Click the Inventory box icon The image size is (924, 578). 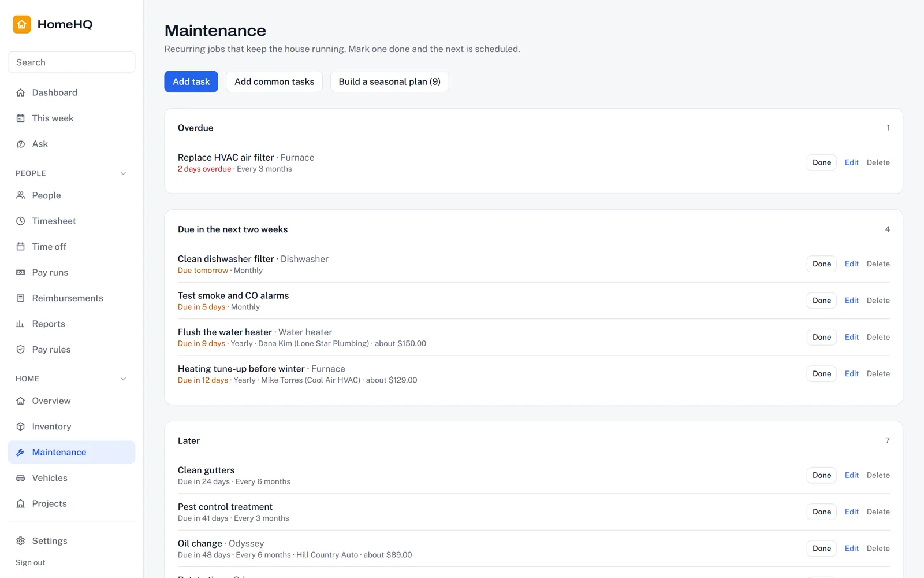21,427
